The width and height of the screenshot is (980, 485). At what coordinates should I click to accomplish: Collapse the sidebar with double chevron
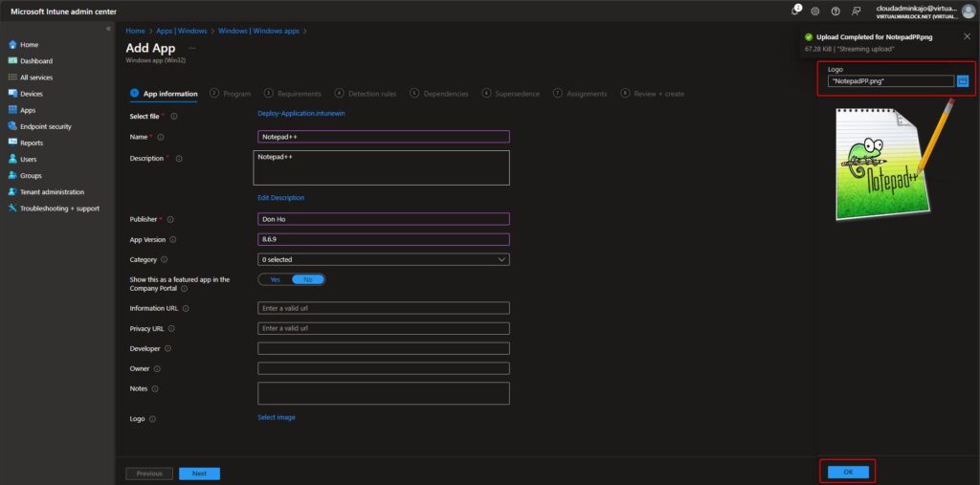[x=108, y=29]
